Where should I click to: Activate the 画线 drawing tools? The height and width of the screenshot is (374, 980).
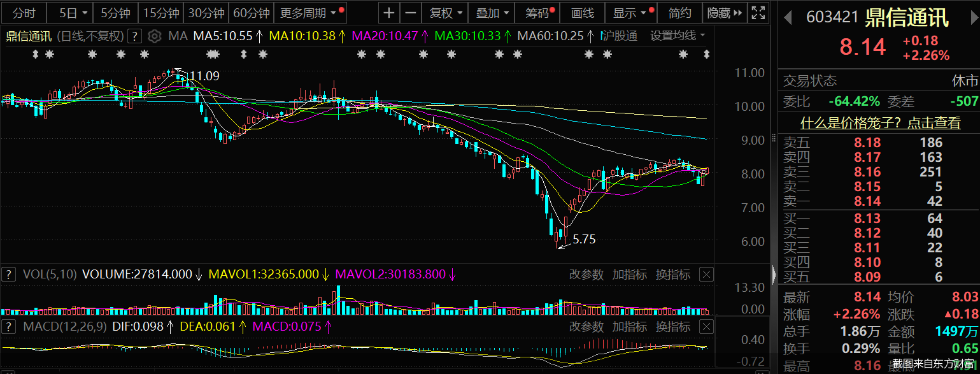pos(583,13)
